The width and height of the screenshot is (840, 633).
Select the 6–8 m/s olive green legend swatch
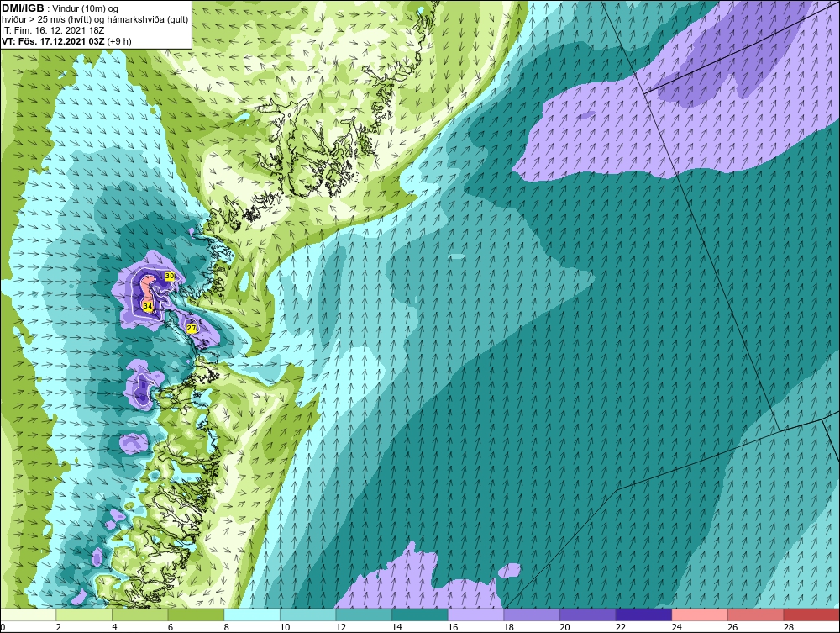tap(196, 615)
